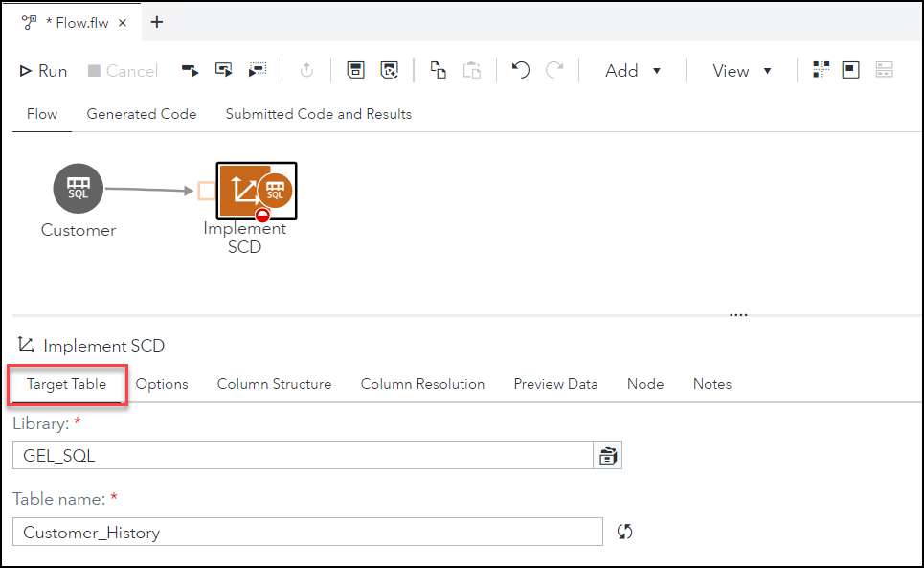This screenshot has width=924, height=568.
Task: Click the Run button
Action: (43, 71)
